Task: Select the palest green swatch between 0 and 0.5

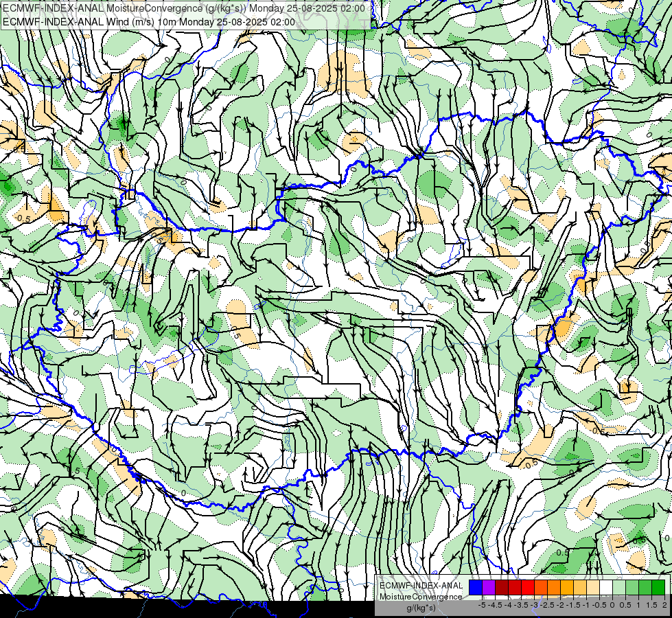Action: coord(619,588)
